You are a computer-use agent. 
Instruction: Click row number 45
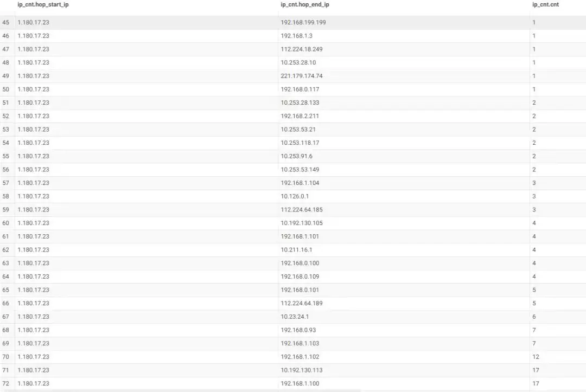(6, 22)
